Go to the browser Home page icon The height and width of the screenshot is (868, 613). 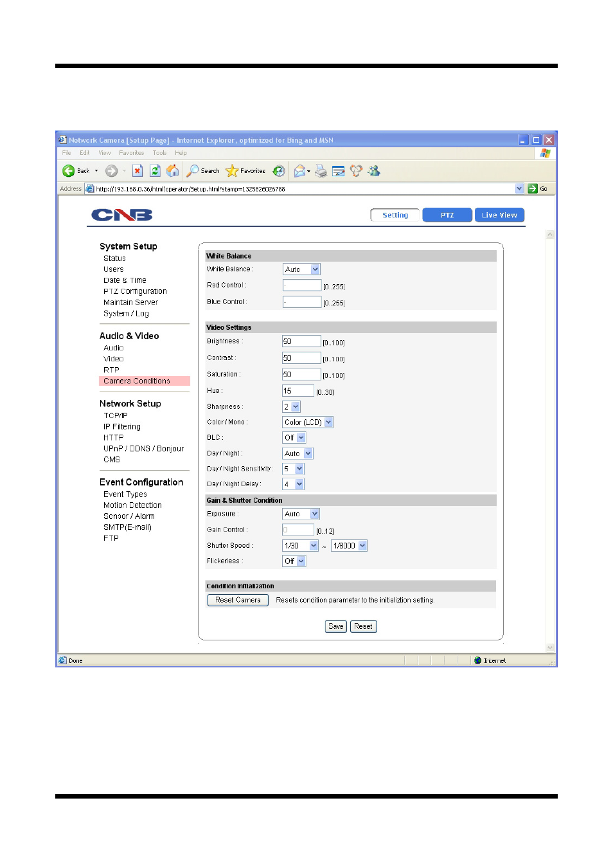pyautogui.click(x=172, y=171)
